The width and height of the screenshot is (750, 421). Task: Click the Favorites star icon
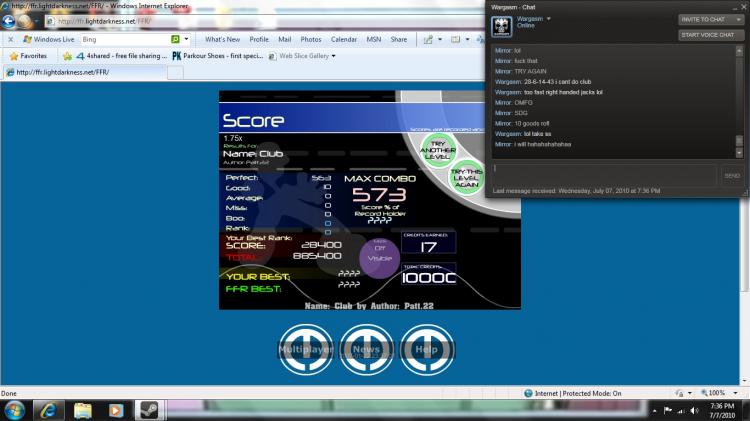(x=14, y=56)
